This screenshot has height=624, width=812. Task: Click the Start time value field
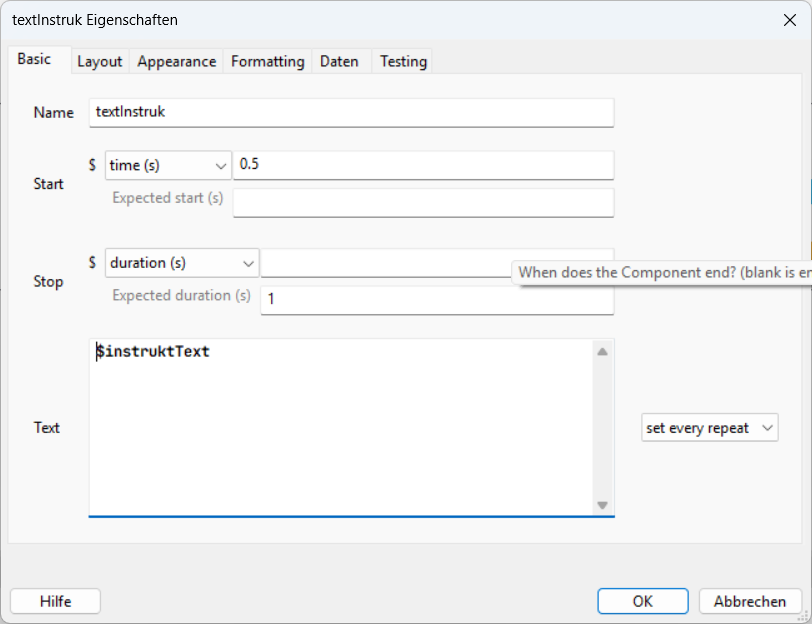(423, 165)
